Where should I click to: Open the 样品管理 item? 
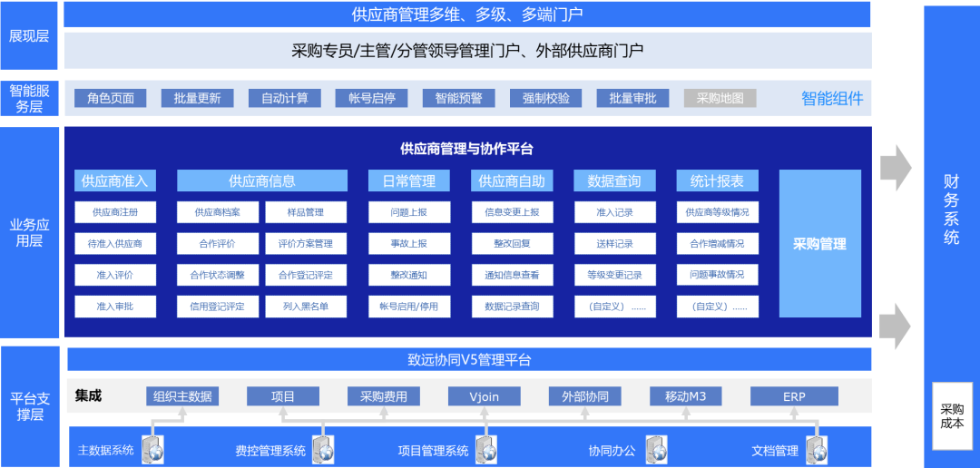[306, 212]
